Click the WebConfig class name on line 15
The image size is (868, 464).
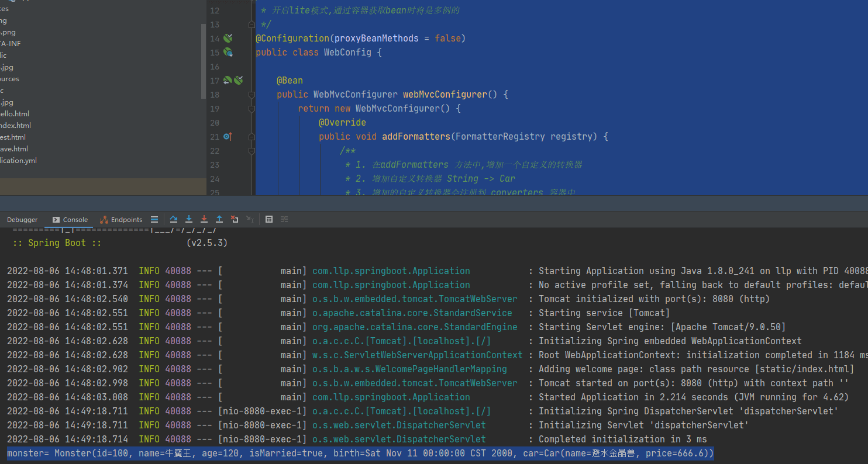pos(347,53)
